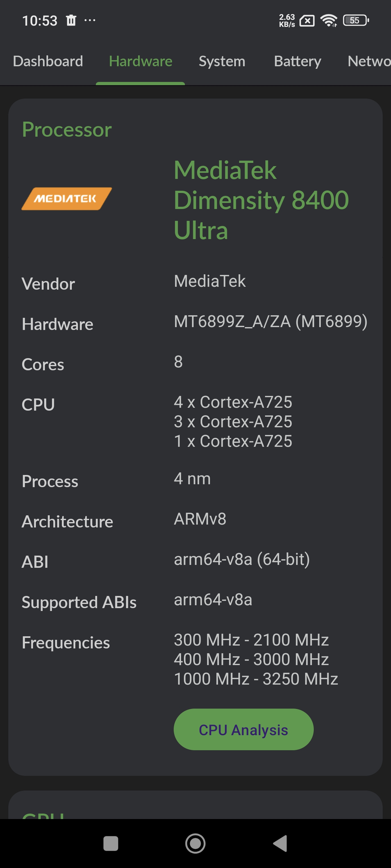Switch to the Dashboard tab
The width and height of the screenshot is (391, 868).
click(x=48, y=61)
